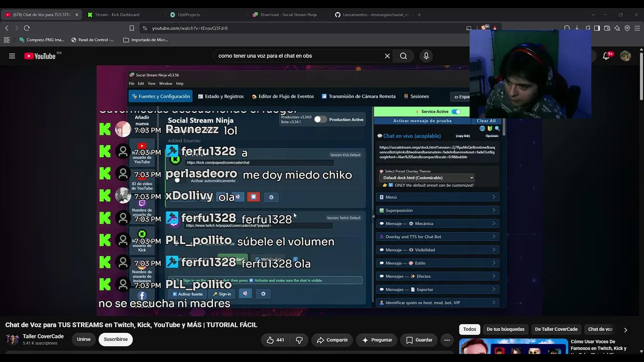Screen dimensions: 644x362
Task: Select the De Taller CoverCade chip
Action: click(556, 329)
